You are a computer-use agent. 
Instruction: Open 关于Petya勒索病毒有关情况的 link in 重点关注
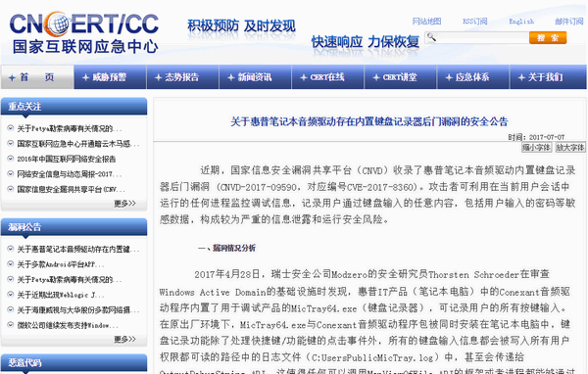(70, 128)
